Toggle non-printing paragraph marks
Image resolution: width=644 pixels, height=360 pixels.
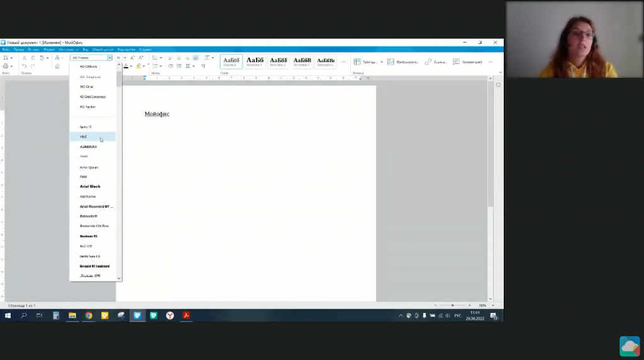(x=203, y=66)
